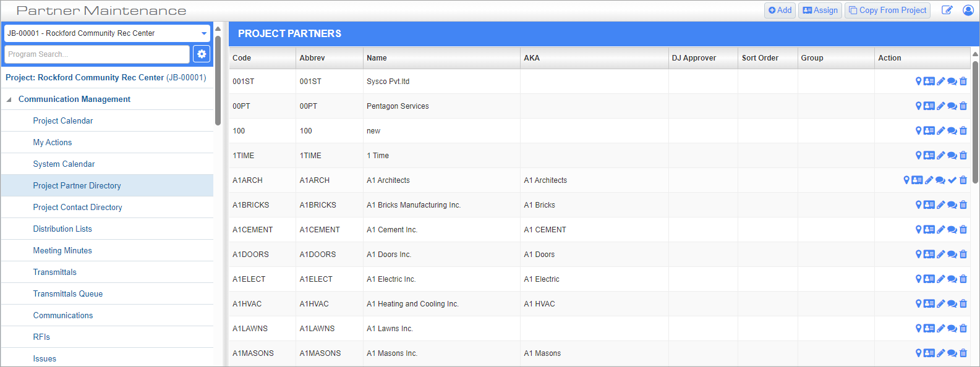Image resolution: width=980 pixels, height=367 pixels.
Task: Delete A1 Masons Inc. using trash icon
Action: [963, 353]
